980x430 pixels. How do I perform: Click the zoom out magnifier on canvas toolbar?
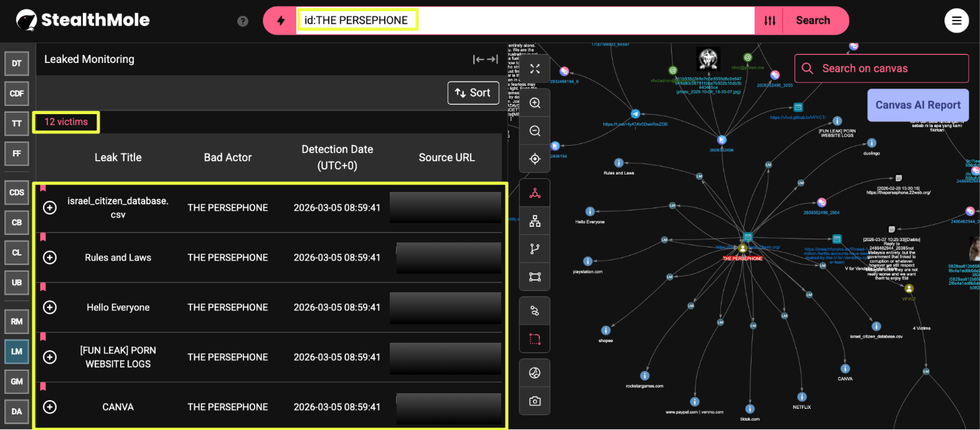click(x=535, y=131)
